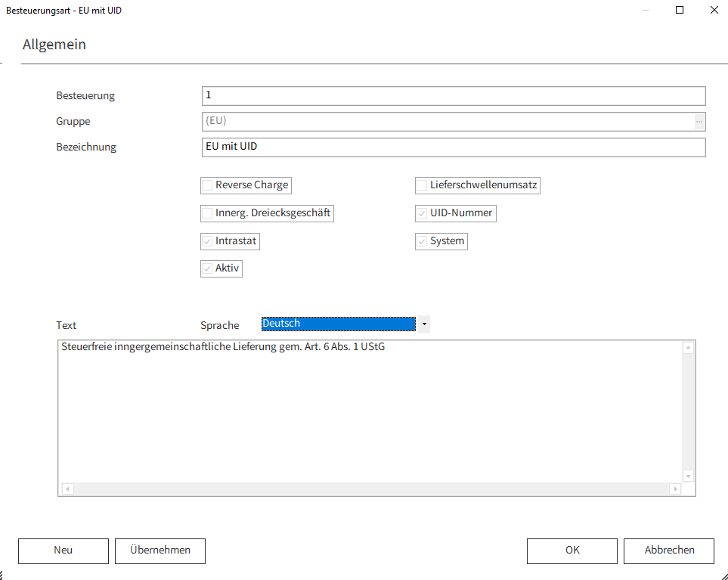The height and width of the screenshot is (580, 728).
Task: Check the Lieferschwellenumsatz box
Action: 422,185
